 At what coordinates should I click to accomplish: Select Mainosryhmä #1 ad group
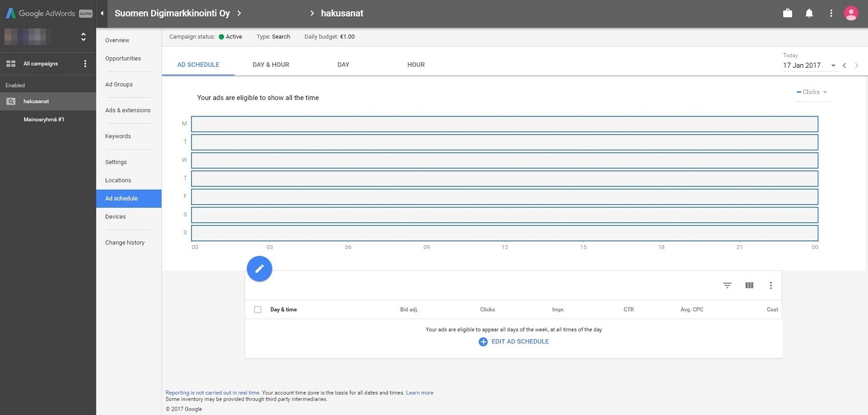(x=44, y=120)
